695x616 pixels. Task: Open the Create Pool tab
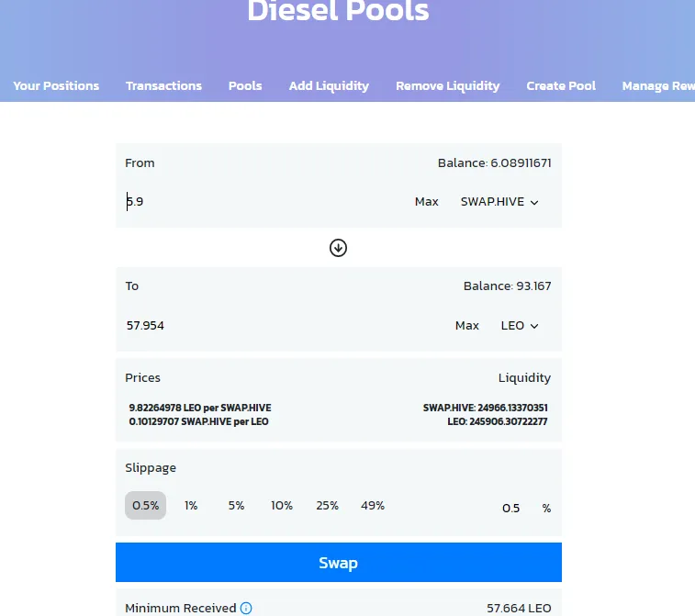click(x=561, y=86)
